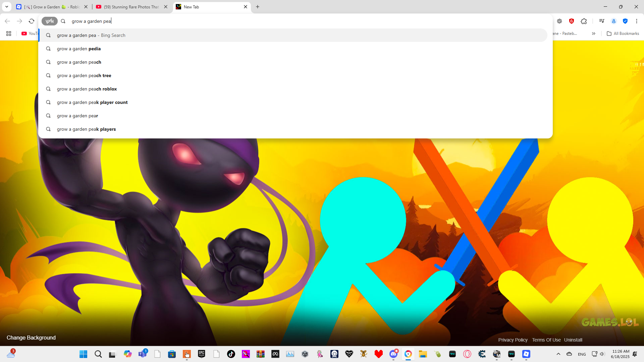Image resolution: width=644 pixels, height=362 pixels.
Task: Pick the 'grow a garden pear' suggestion
Action: 293,116
